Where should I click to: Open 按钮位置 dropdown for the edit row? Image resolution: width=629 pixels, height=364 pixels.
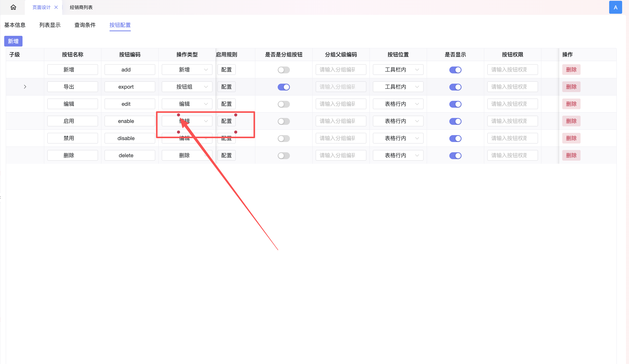[x=398, y=104]
